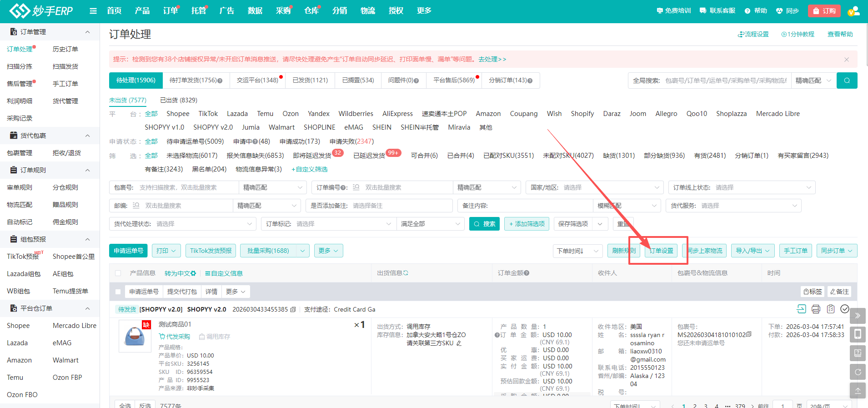Click the hamburger menu collapse icon
The image size is (868, 408).
[93, 11]
